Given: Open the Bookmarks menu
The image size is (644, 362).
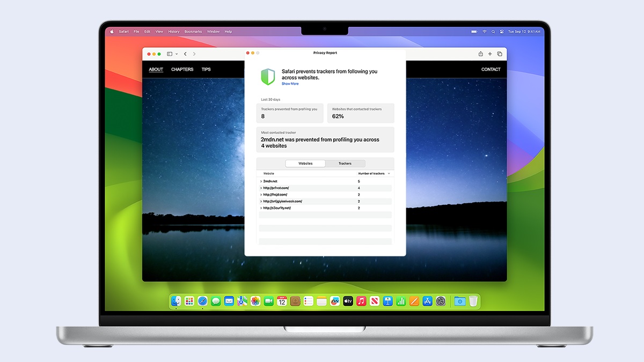Looking at the screenshot, I should point(193,31).
